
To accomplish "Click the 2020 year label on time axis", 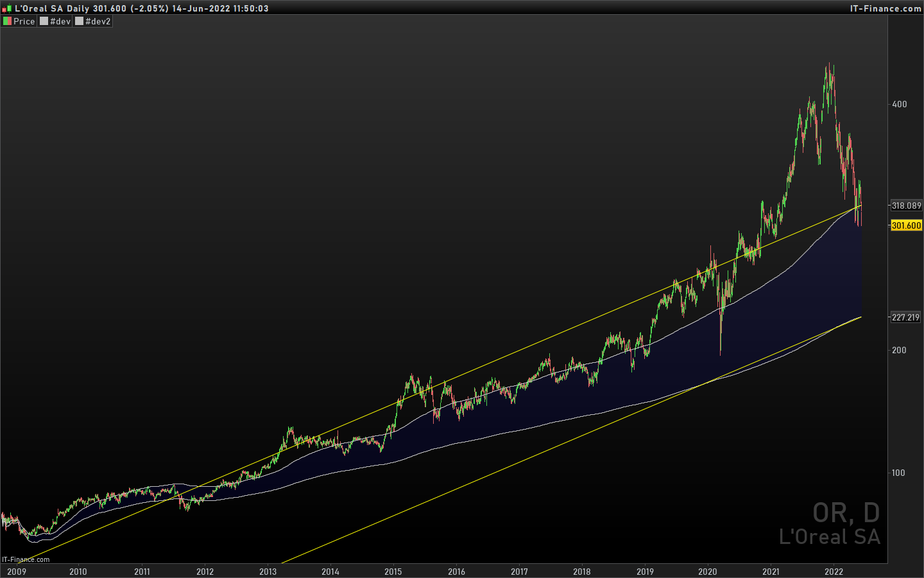I will [708, 572].
